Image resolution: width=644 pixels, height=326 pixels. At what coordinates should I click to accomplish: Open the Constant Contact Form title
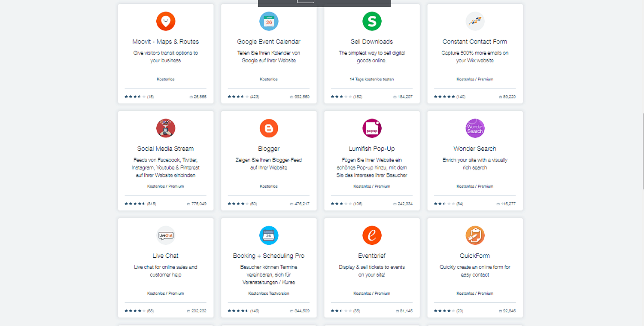tap(475, 42)
